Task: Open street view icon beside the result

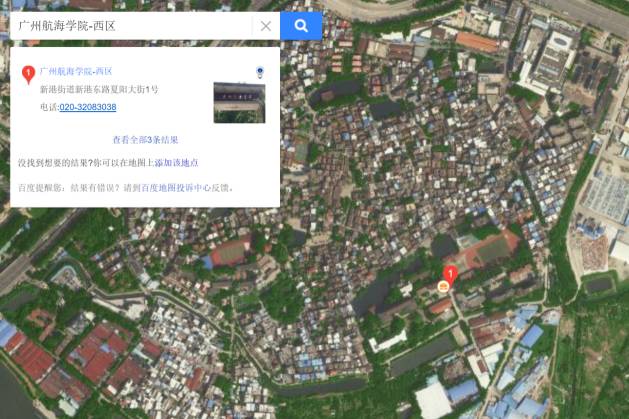Action: click(x=260, y=72)
